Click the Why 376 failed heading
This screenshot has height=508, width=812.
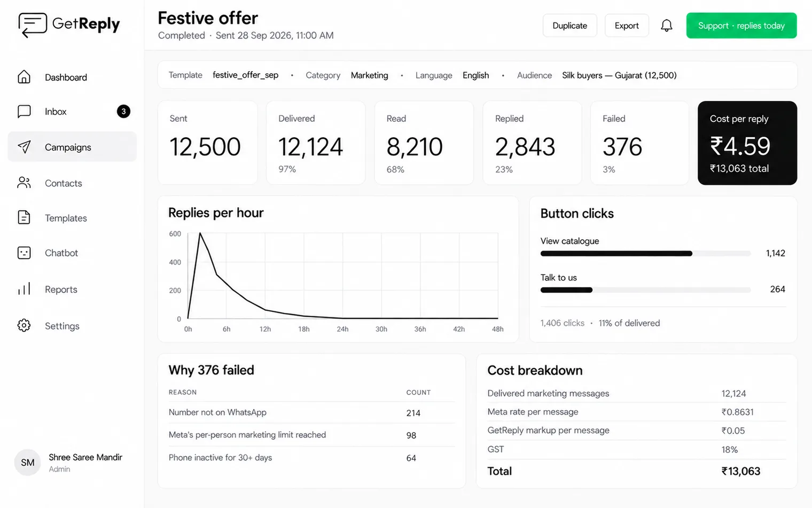click(x=211, y=370)
